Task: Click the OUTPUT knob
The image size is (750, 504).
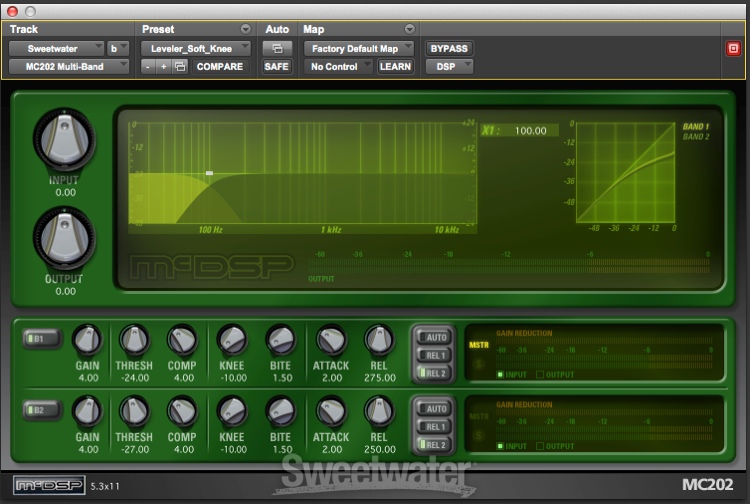Action: coord(65,238)
